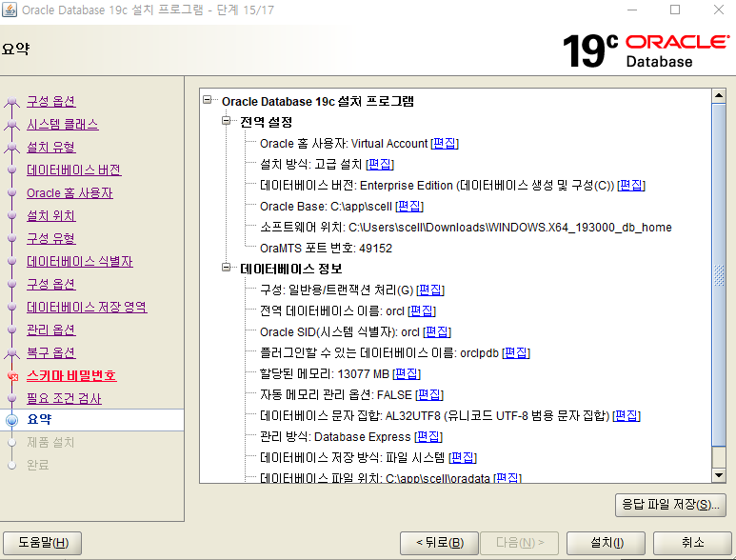The width and height of the screenshot is (736, 560).
Task: Select the 소프트웨어 위치 path row
Action: [x=466, y=228]
